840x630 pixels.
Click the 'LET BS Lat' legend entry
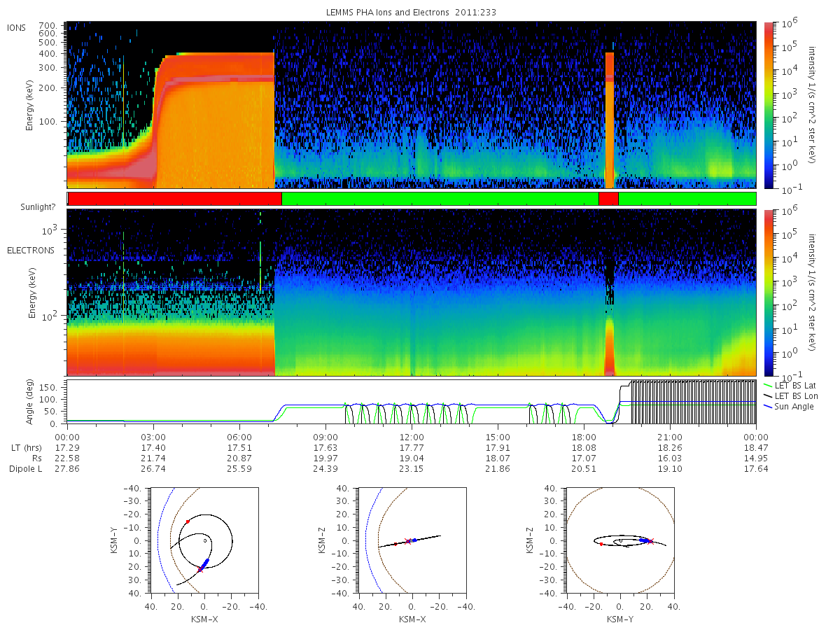click(x=790, y=385)
